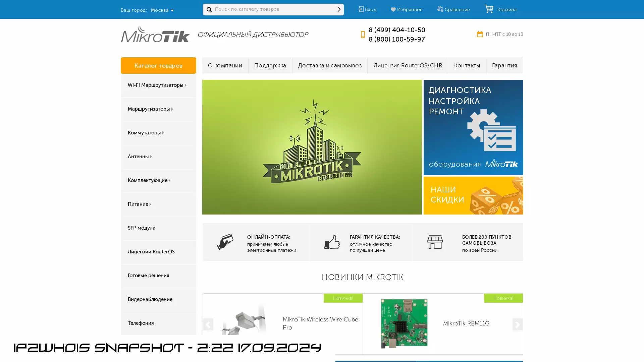Open Сравнение comparison link

tap(457, 10)
